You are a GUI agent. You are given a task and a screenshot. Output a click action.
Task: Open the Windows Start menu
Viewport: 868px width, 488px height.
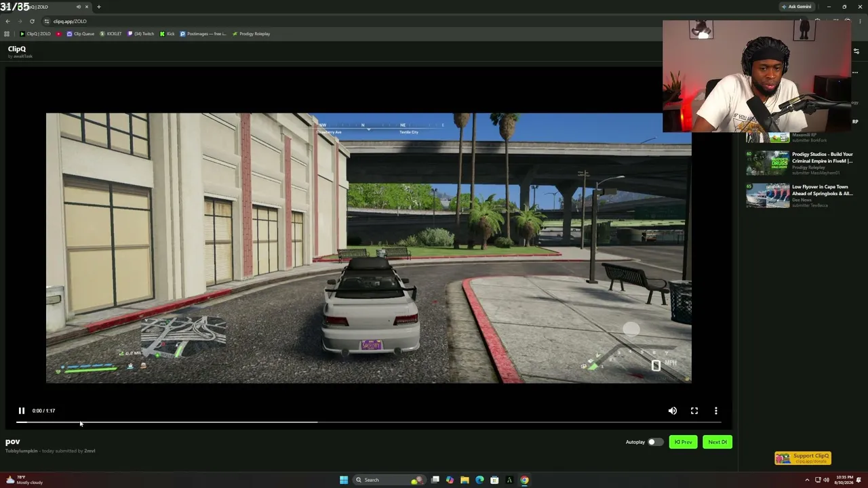[344, 480]
